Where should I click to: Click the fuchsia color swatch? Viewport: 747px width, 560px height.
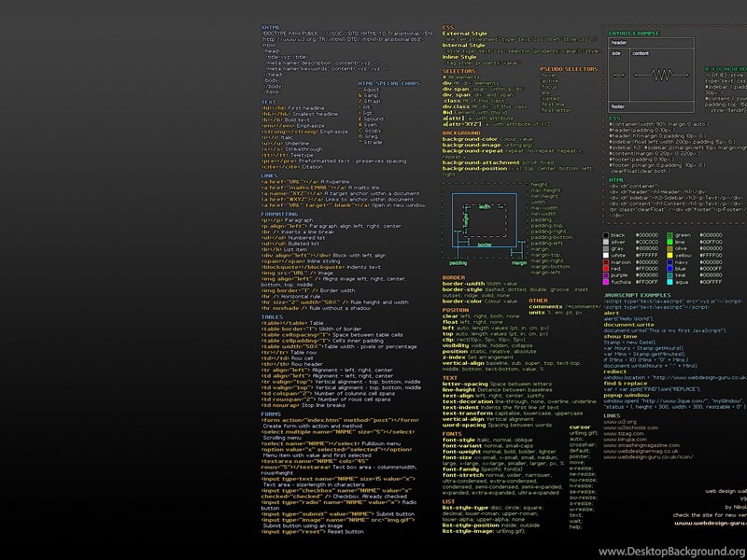(606, 282)
